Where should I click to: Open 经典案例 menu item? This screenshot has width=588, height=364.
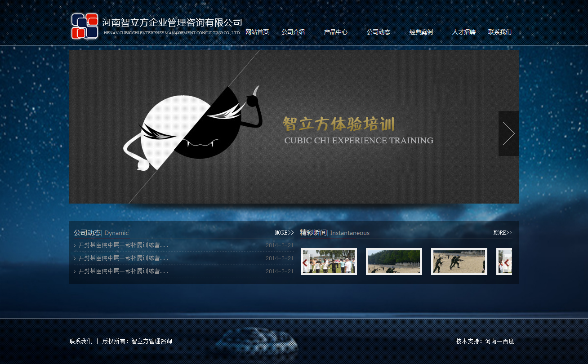(421, 32)
